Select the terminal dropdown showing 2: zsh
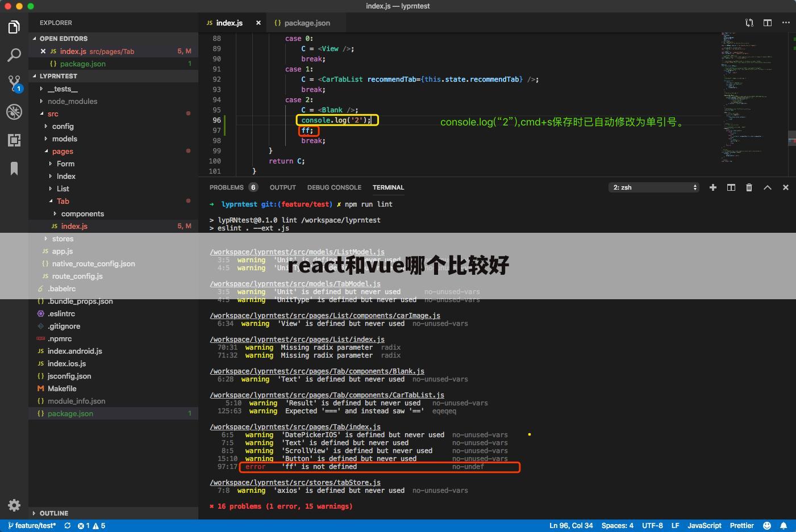 point(654,187)
